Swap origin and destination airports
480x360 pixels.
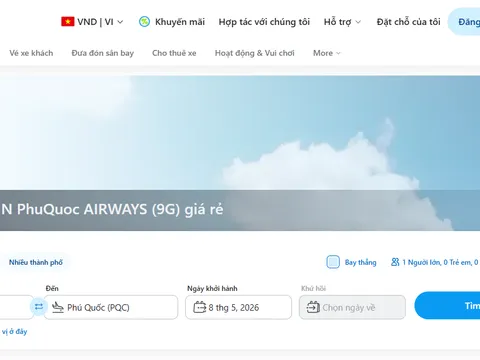[39, 307]
